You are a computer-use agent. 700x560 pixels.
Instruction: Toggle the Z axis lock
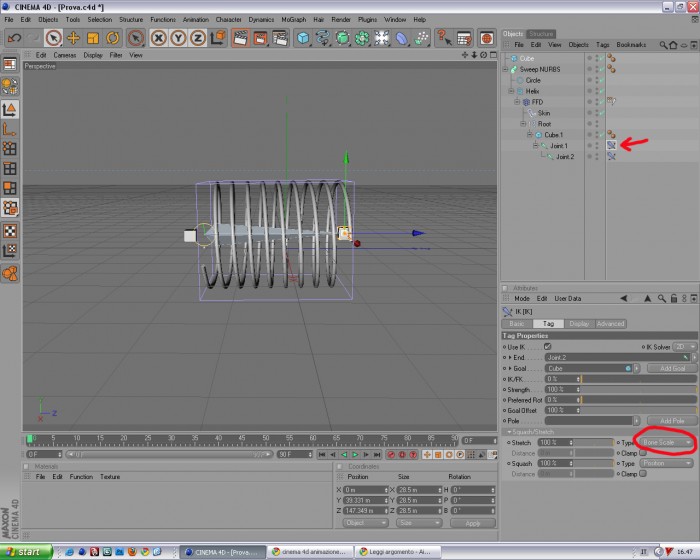click(x=198, y=38)
